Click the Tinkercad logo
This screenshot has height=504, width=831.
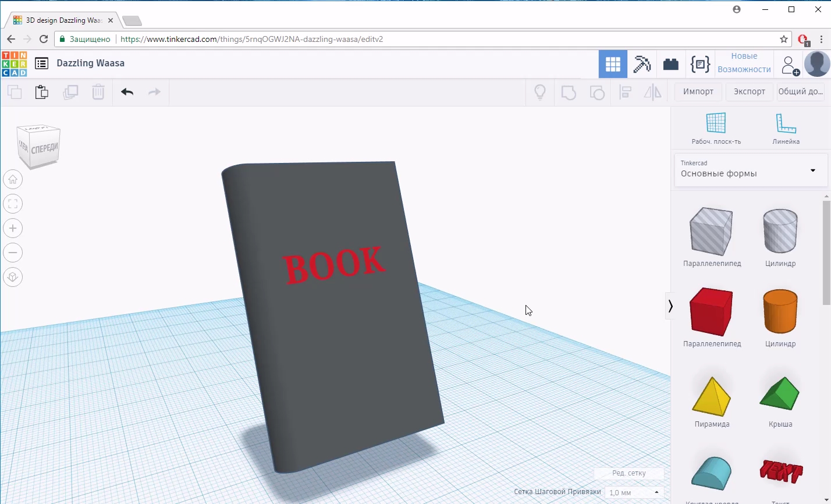(x=14, y=64)
